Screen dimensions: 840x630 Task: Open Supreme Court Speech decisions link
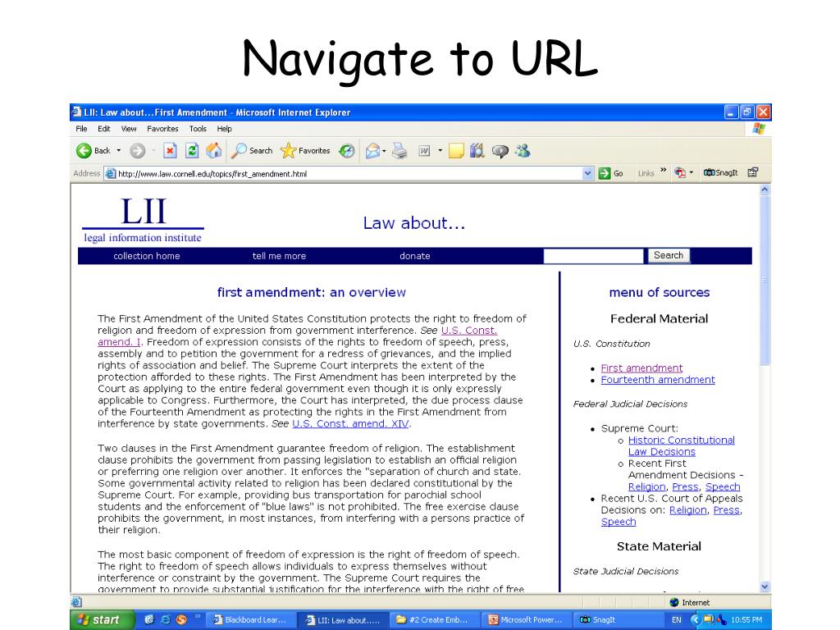(x=723, y=487)
